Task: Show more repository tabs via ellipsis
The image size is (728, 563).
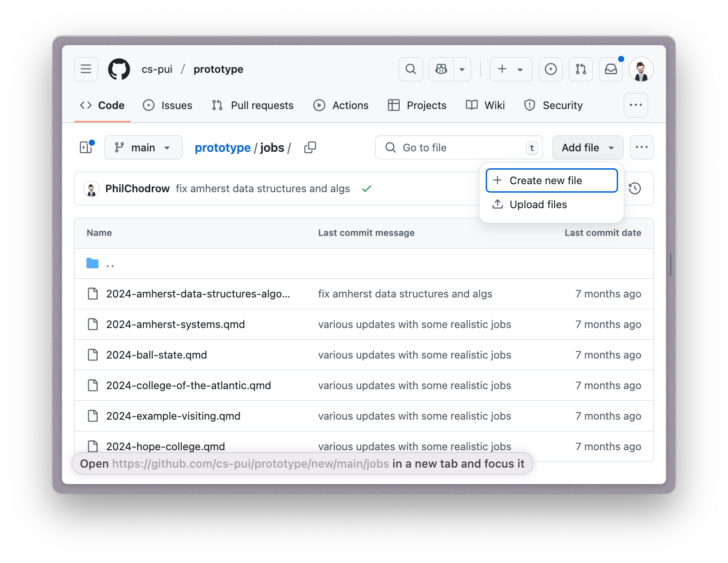Action: click(636, 105)
